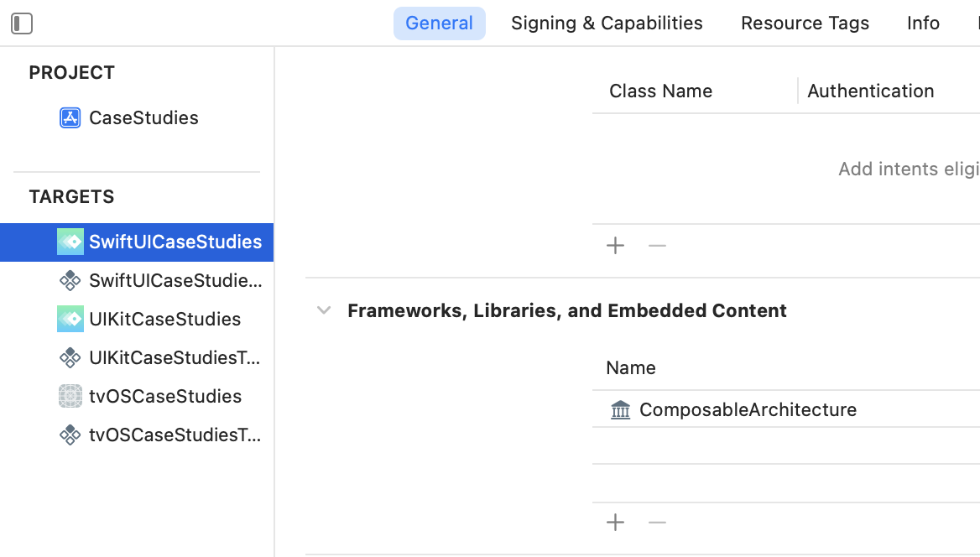
Task: Click the Class Name column header
Action: [x=660, y=91]
